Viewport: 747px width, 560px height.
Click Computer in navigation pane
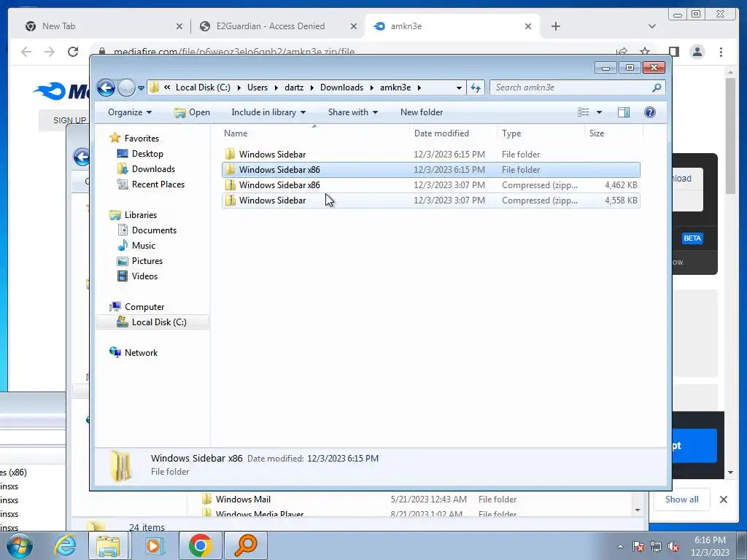[x=144, y=307]
